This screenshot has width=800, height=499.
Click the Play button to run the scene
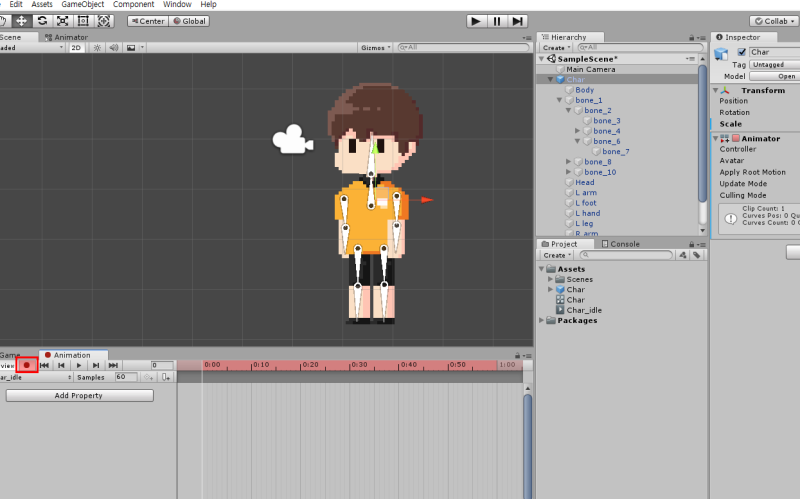pos(476,21)
